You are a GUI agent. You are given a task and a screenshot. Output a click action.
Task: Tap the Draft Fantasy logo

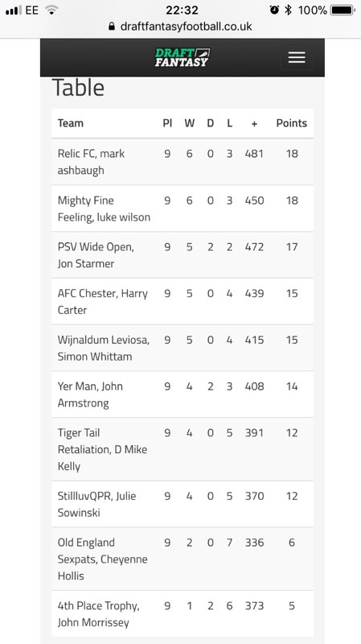tap(183, 57)
